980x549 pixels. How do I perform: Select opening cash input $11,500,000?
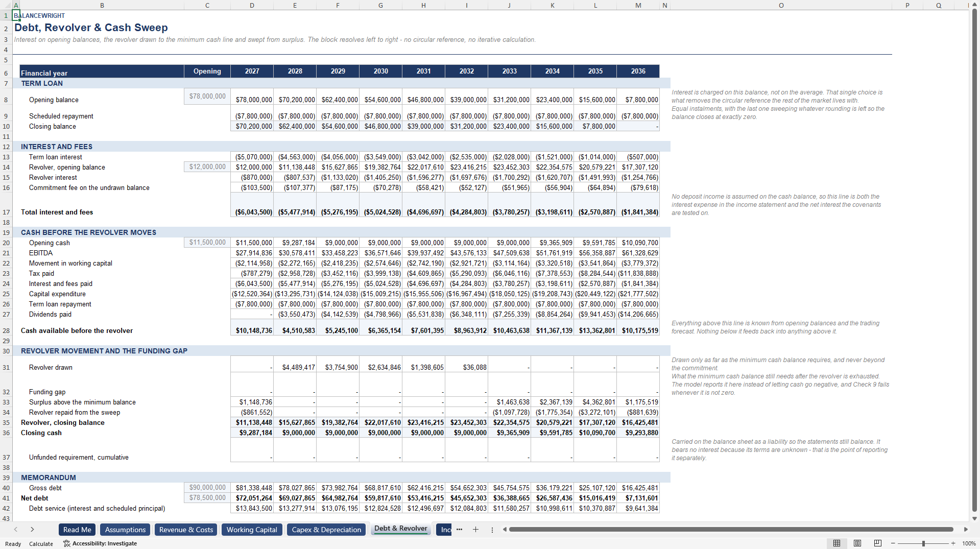point(207,243)
